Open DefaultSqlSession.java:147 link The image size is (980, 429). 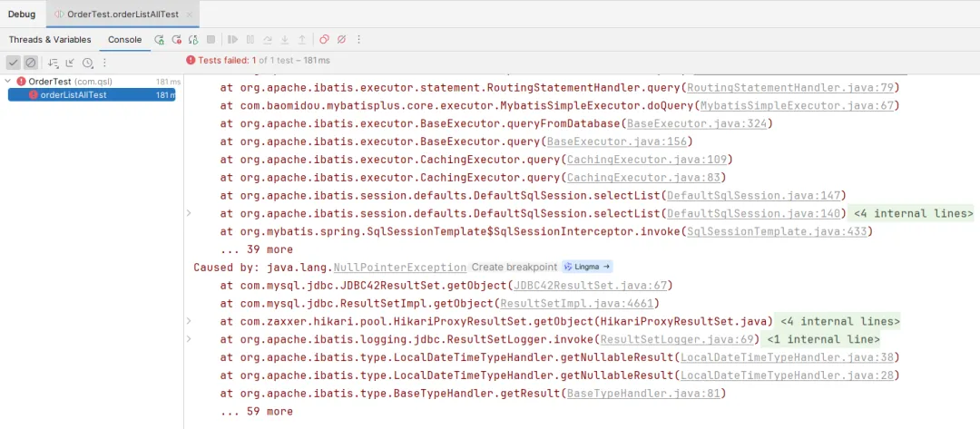pos(753,196)
